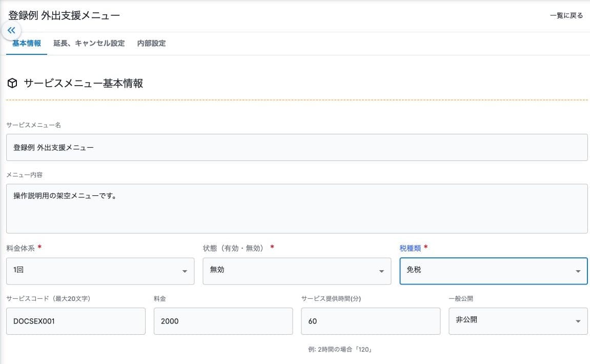The width and height of the screenshot is (590, 364).
Task: Click the サービスメニュー名 label
Action: [x=33, y=125]
